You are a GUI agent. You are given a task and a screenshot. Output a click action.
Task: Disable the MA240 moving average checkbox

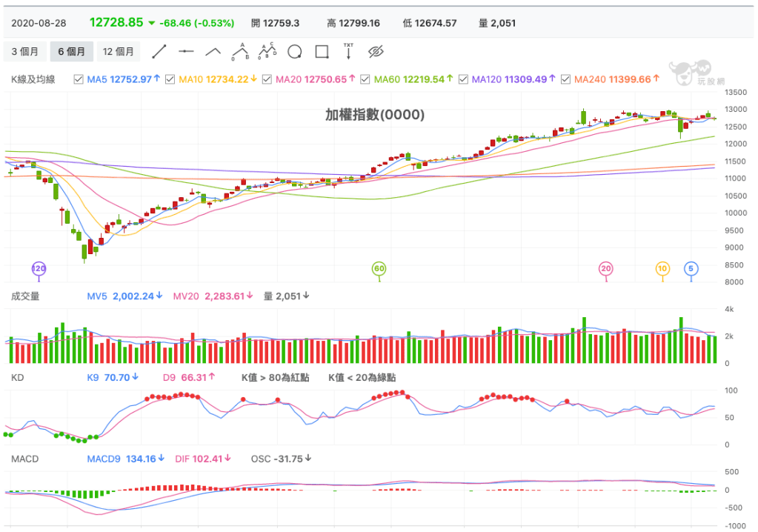coord(565,79)
